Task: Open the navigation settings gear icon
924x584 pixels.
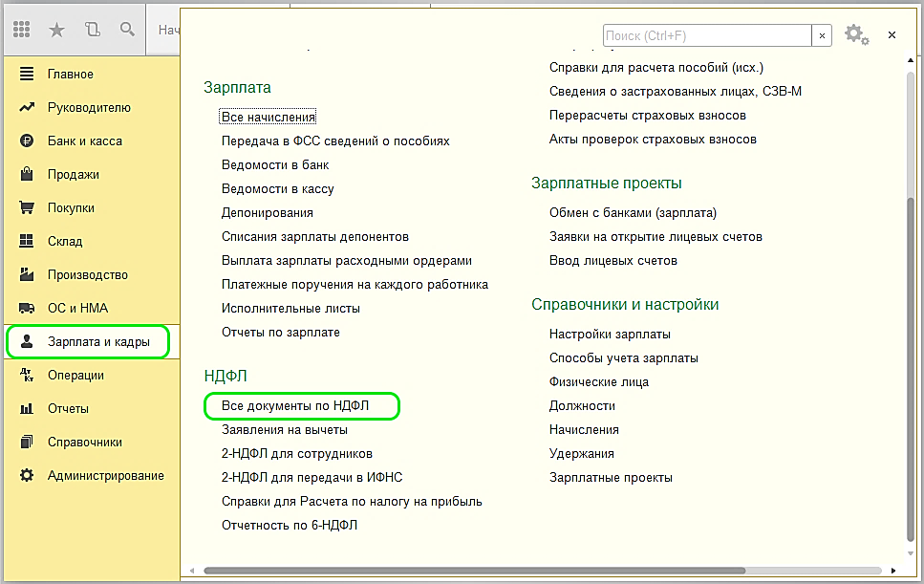Action: point(856,34)
